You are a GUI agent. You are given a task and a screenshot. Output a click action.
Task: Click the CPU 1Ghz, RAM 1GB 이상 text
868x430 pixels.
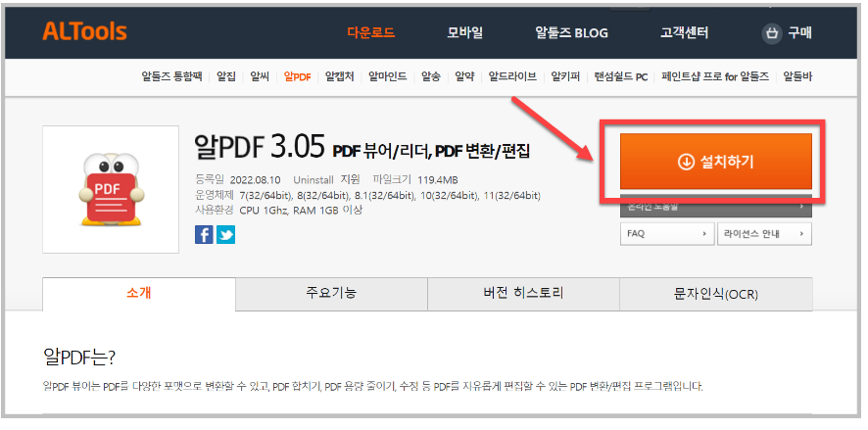click(301, 211)
